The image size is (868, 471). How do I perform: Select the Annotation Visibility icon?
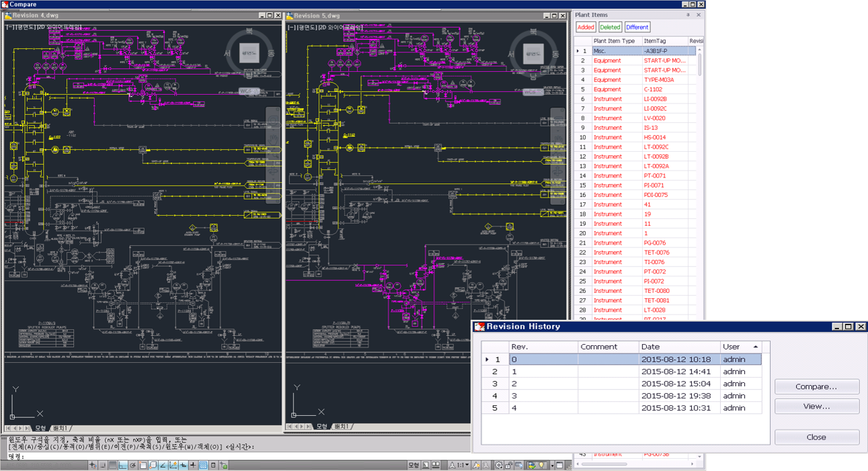[x=477, y=464]
